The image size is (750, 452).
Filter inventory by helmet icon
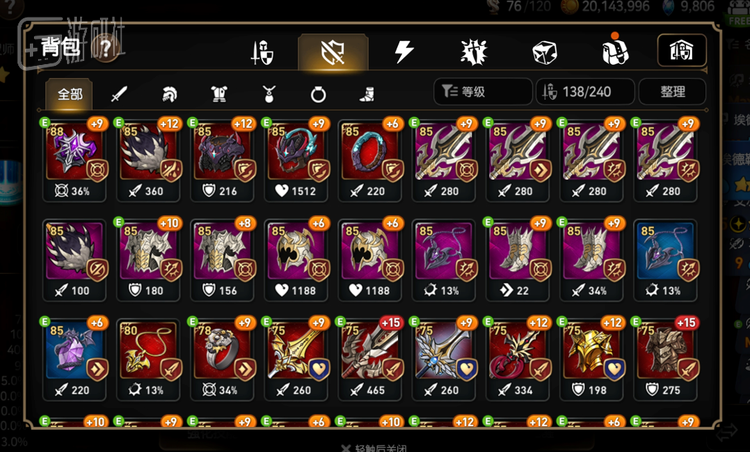(x=169, y=94)
